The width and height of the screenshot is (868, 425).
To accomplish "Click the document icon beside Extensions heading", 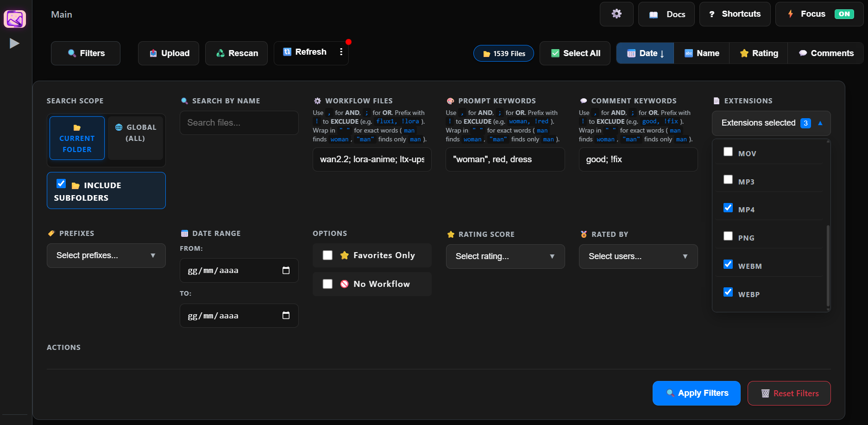I will click(717, 101).
